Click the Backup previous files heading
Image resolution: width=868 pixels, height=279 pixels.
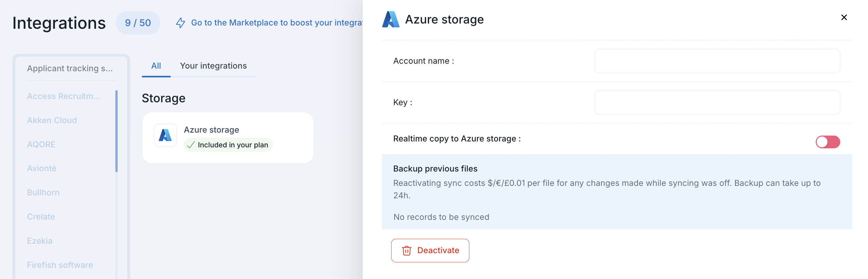(435, 169)
